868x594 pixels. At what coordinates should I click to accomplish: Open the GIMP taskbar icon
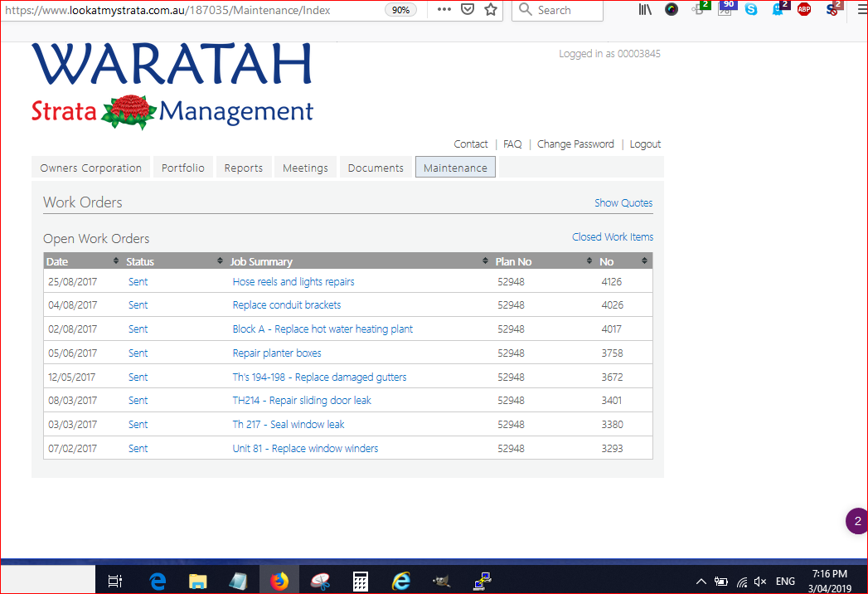(x=441, y=581)
